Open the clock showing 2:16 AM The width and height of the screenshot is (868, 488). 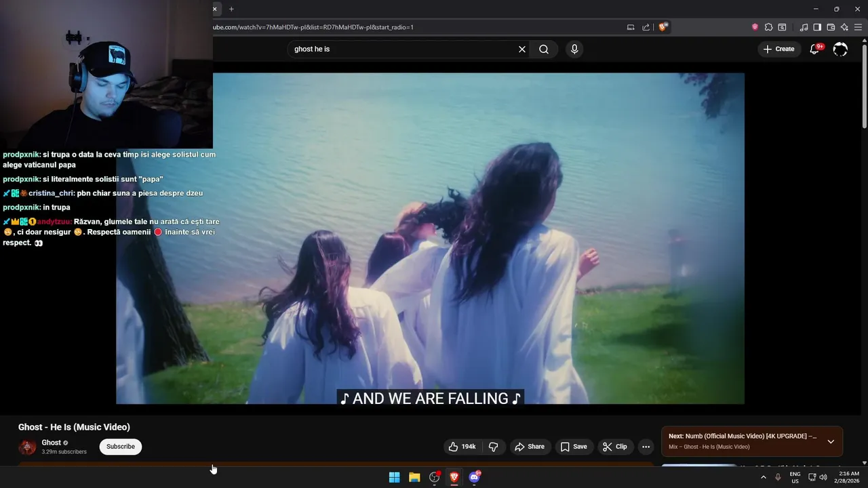click(848, 477)
